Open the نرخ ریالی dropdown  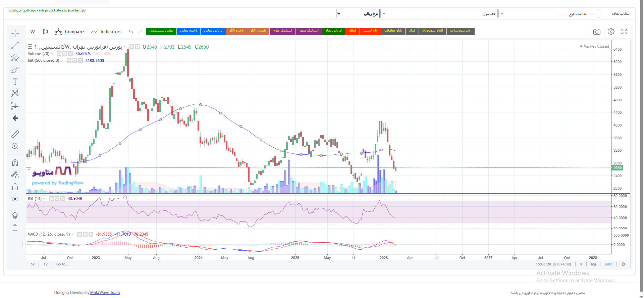click(358, 14)
